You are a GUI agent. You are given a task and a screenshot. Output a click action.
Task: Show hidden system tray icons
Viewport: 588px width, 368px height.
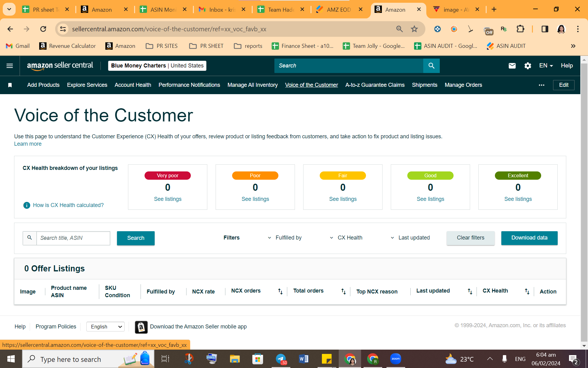(x=490, y=359)
